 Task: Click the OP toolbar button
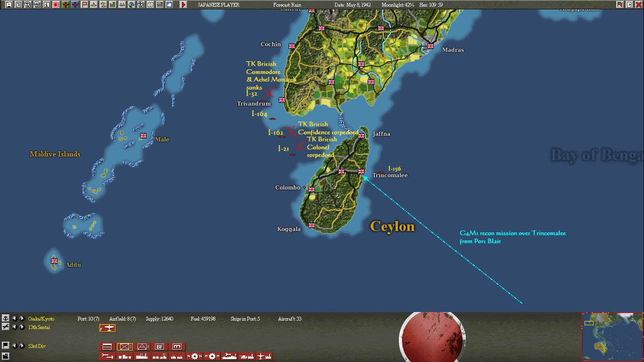[150, 5]
